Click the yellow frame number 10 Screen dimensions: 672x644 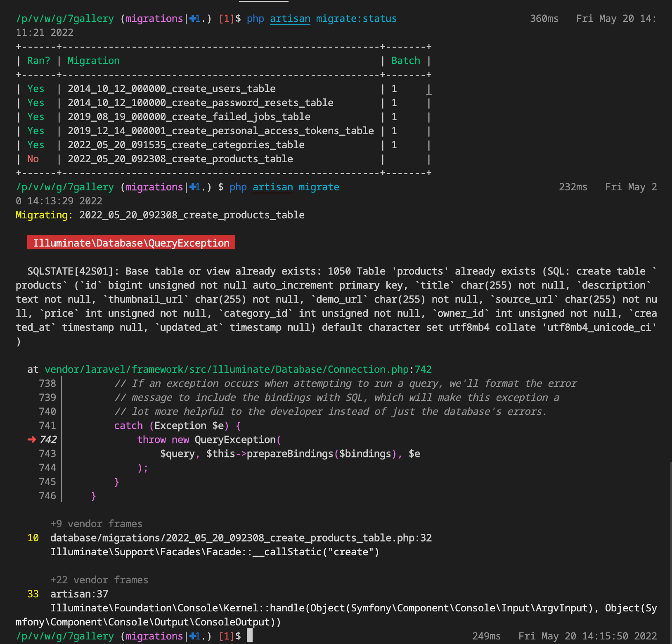(33, 538)
